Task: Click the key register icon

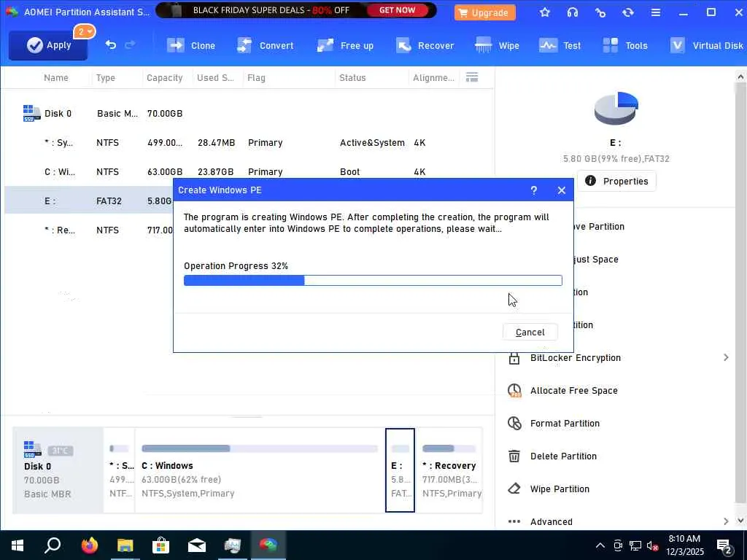Action: (600, 12)
